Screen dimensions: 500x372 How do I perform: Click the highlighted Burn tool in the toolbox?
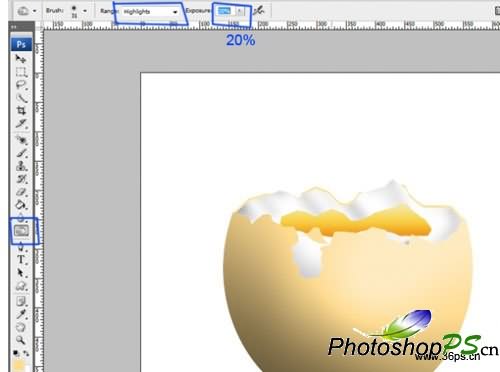point(21,231)
